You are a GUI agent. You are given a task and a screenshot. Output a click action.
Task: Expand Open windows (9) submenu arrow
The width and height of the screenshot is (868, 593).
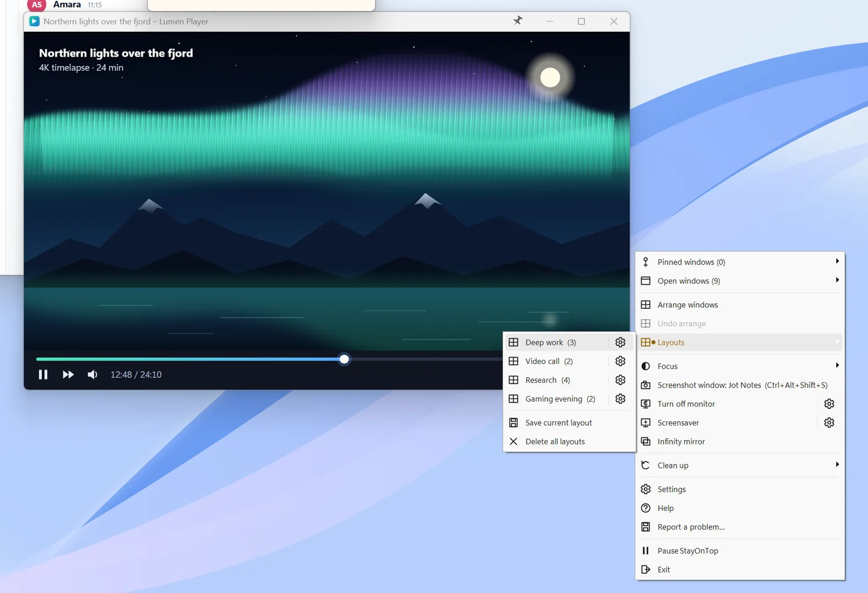pos(837,281)
